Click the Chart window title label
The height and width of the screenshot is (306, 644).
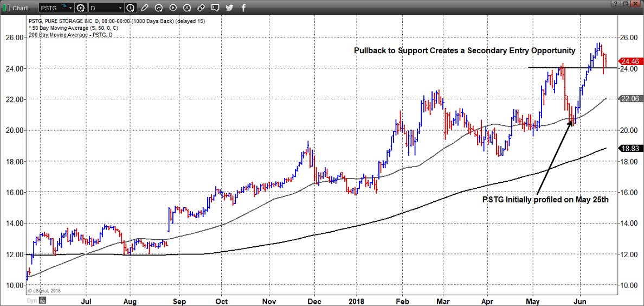pyautogui.click(x=20, y=8)
